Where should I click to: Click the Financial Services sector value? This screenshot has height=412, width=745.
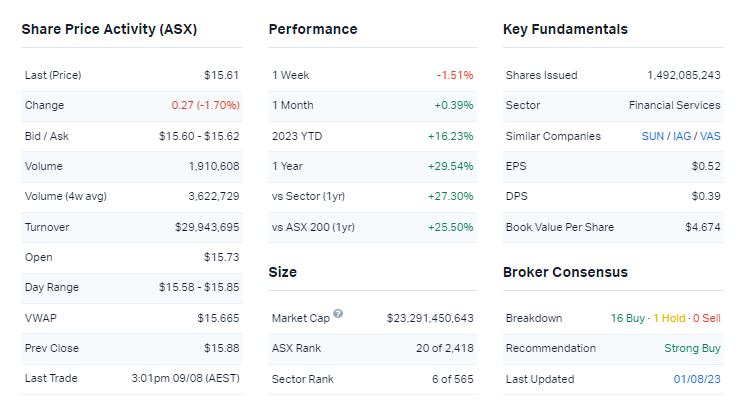[x=674, y=105]
